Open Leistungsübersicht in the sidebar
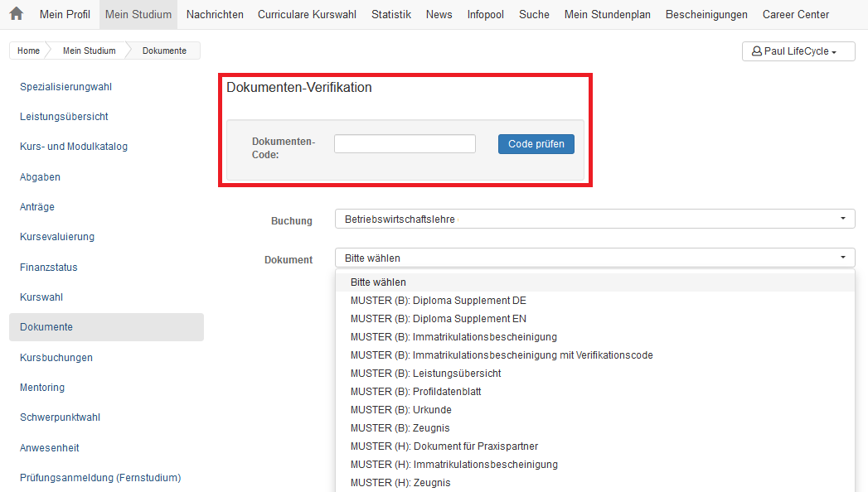The width and height of the screenshot is (868, 492). 64,117
